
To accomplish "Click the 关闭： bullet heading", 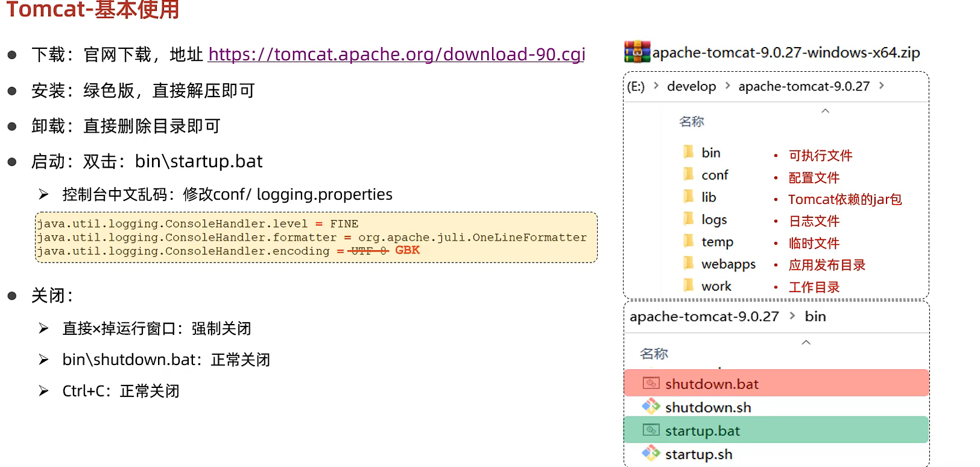I will [53, 296].
